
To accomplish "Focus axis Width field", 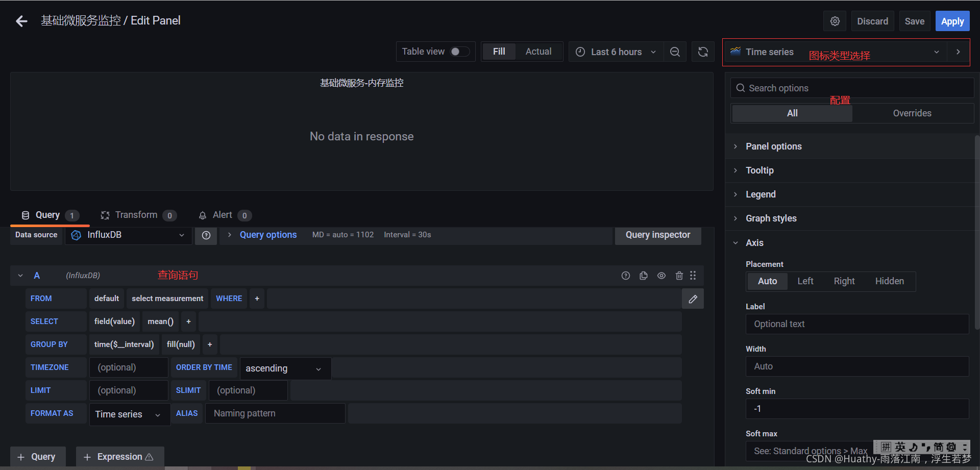I will (857, 366).
